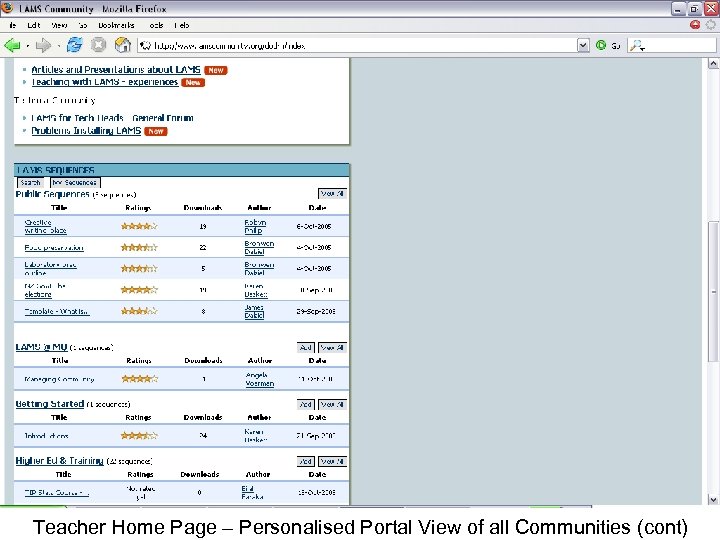Click View All button for Public Sequences
The width and height of the screenshot is (720, 540).
[x=332, y=194]
